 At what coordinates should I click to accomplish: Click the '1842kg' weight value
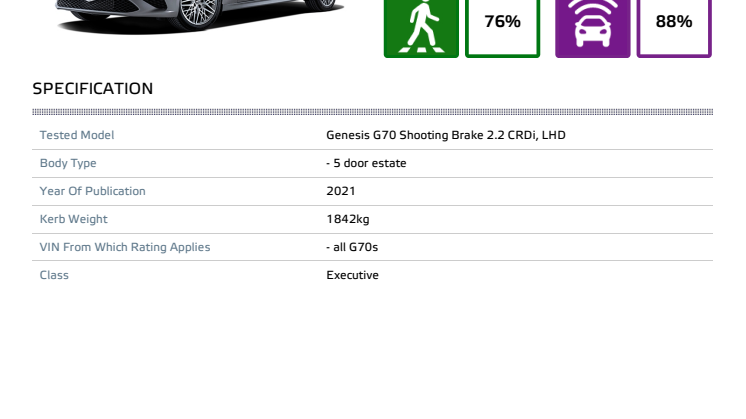(x=348, y=219)
